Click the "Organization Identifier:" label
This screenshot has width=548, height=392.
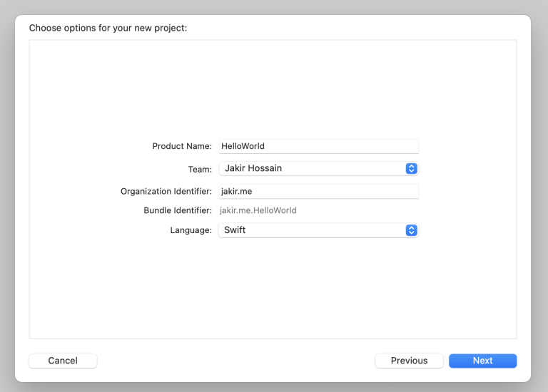click(x=166, y=192)
